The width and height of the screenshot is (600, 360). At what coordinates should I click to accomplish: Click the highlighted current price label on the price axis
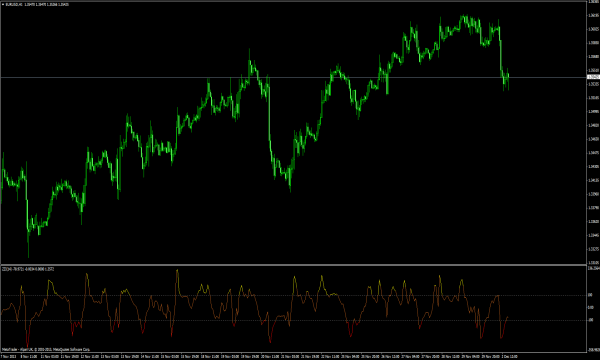tap(593, 77)
